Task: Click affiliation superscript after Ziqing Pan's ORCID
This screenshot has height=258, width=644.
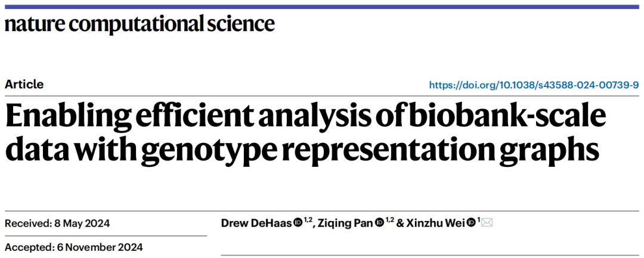Action: coord(389,220)
